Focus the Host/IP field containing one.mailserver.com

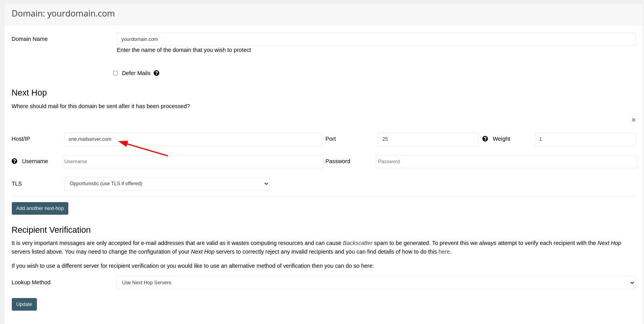click(x=192, y=139)
